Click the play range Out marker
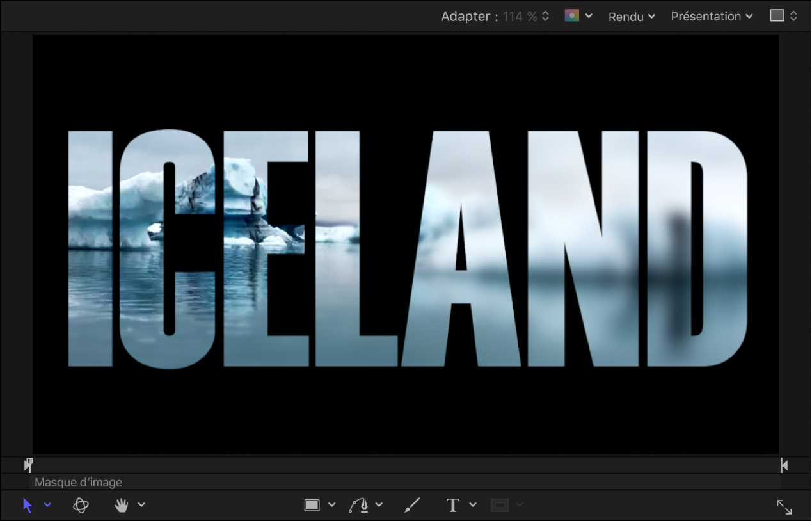This screenshot has width=812, height=521. point(784,465)
